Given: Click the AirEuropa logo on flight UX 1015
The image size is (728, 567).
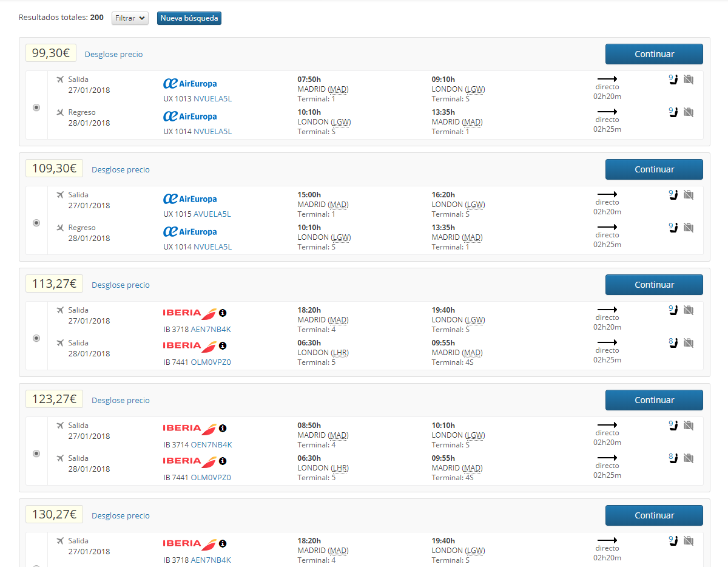Looking at the screenshot, I should pyautogui.click(x=190, y=199).
